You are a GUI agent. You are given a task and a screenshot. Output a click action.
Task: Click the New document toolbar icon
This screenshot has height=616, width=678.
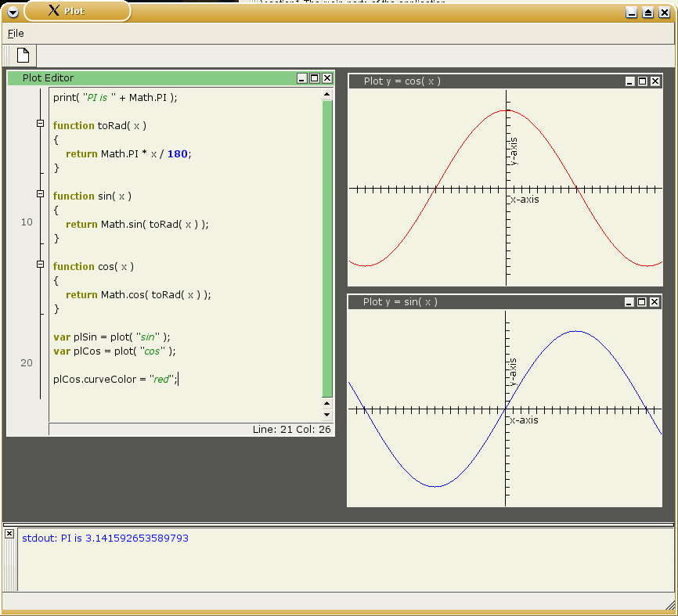click(23, 56)
